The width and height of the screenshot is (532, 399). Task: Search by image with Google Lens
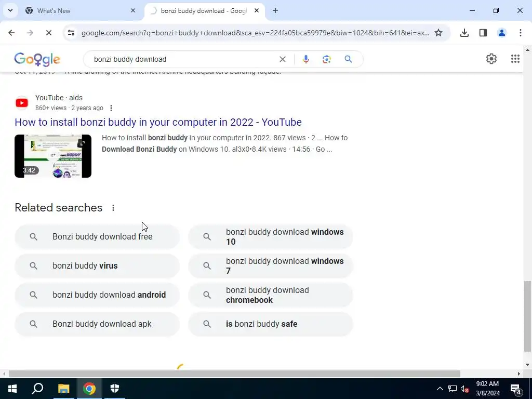click(326, 59)
